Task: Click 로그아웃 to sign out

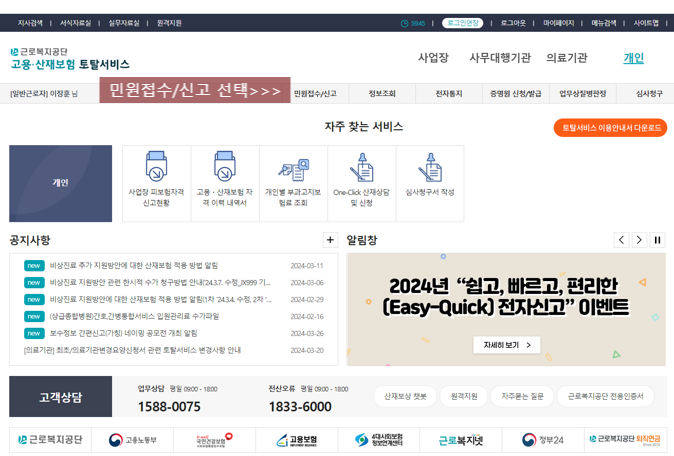Action: [513, 23]
